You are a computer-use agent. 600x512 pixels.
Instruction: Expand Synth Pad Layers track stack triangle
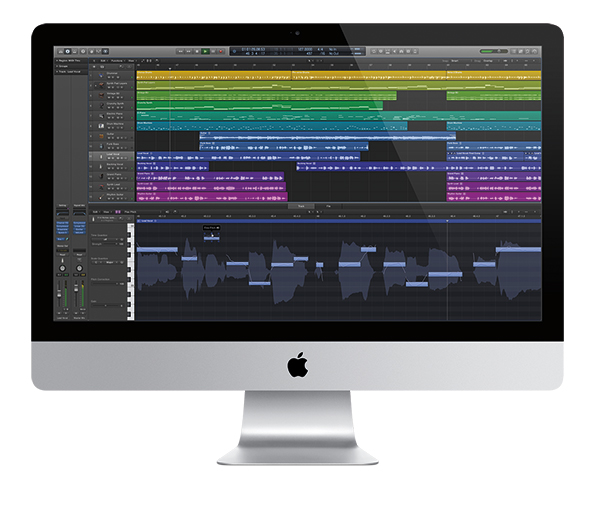(x=96, y=85)
